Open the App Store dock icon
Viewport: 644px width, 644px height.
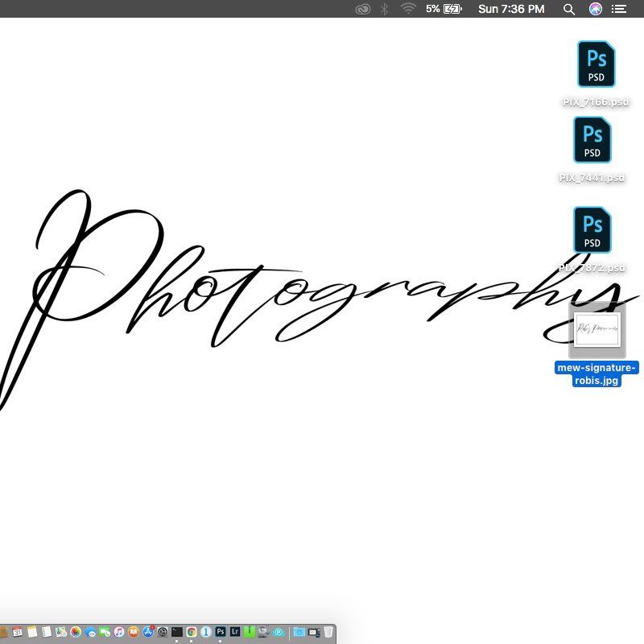[x=148, y=633]
